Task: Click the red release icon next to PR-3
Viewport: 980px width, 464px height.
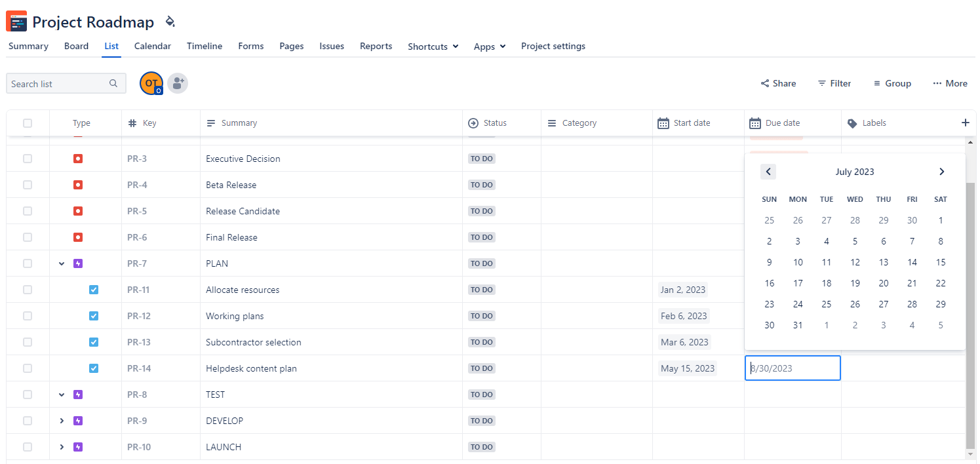Action: pyautogui.click(x=78, y=158)
